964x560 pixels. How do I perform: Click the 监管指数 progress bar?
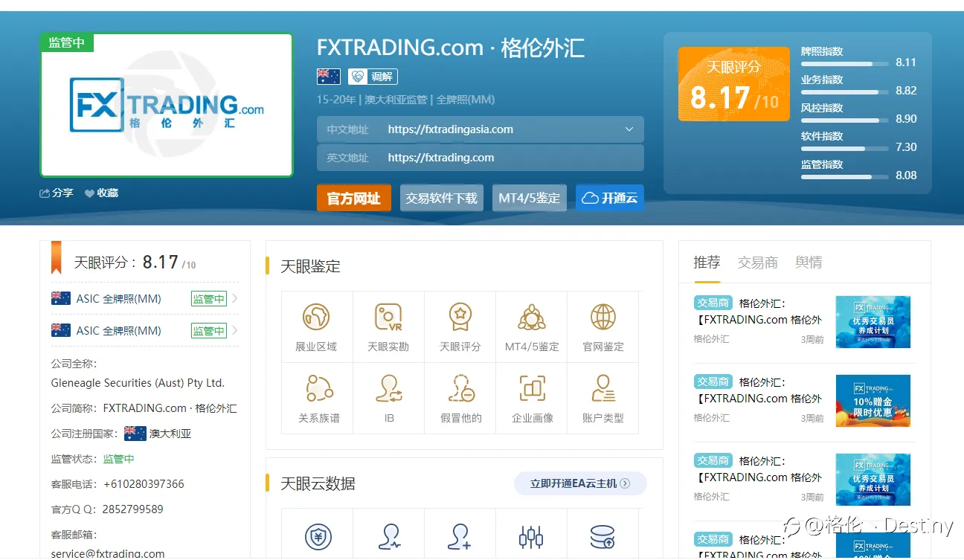tap(845, 177)
